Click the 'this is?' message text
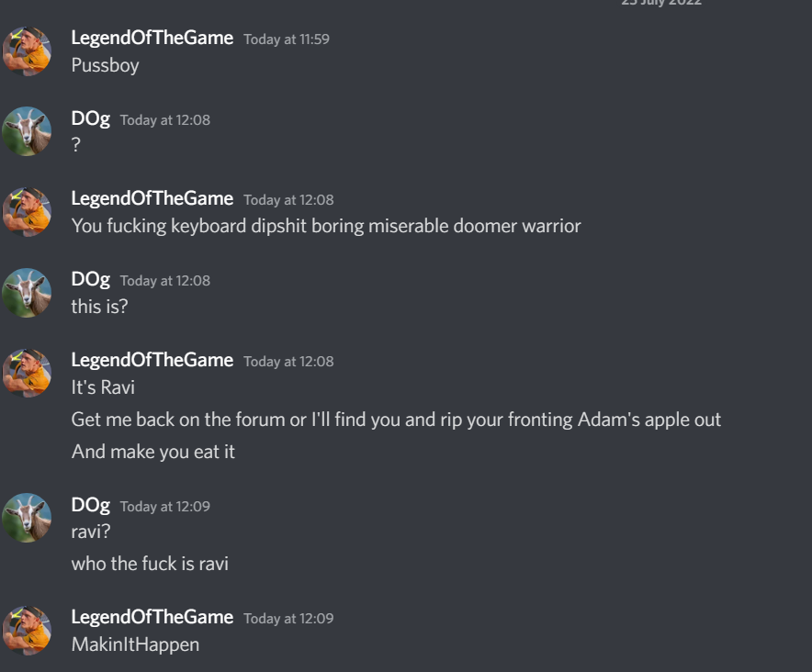 coord(99,307)
